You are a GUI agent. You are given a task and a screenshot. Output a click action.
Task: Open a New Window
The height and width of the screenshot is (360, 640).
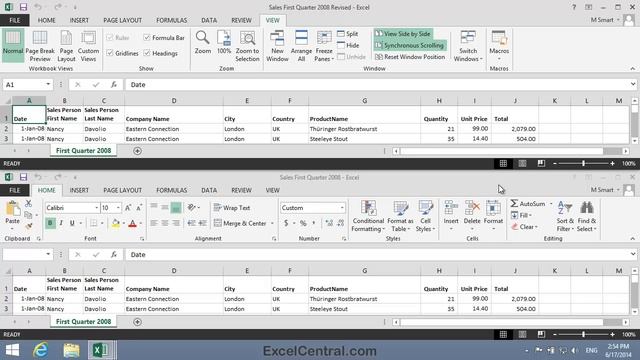[x=277, y=46]
